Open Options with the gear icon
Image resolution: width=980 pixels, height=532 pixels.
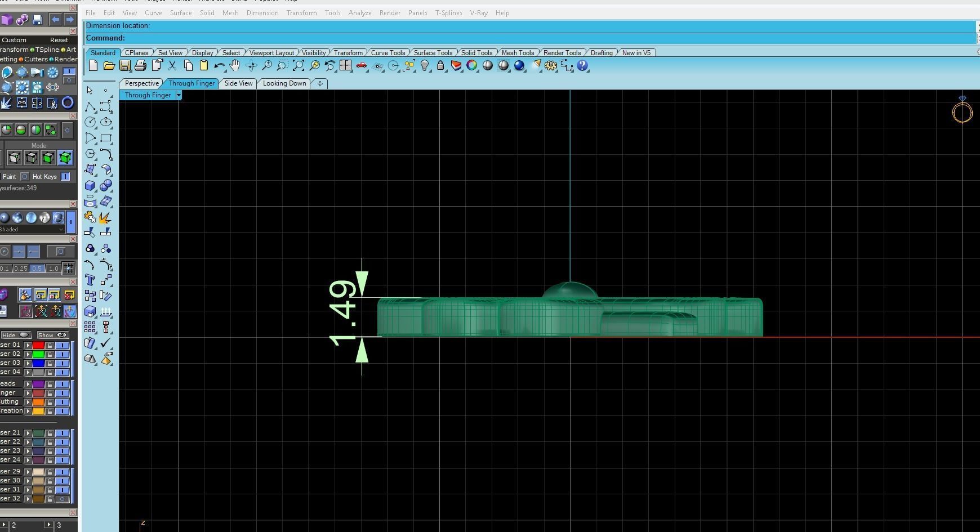[x=551, y=66]
